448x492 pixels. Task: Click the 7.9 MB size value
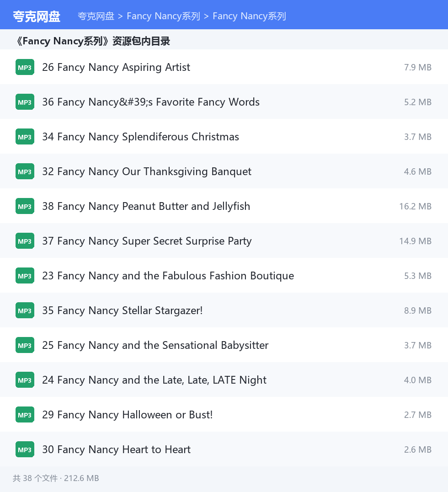click(x=417, y=67)
